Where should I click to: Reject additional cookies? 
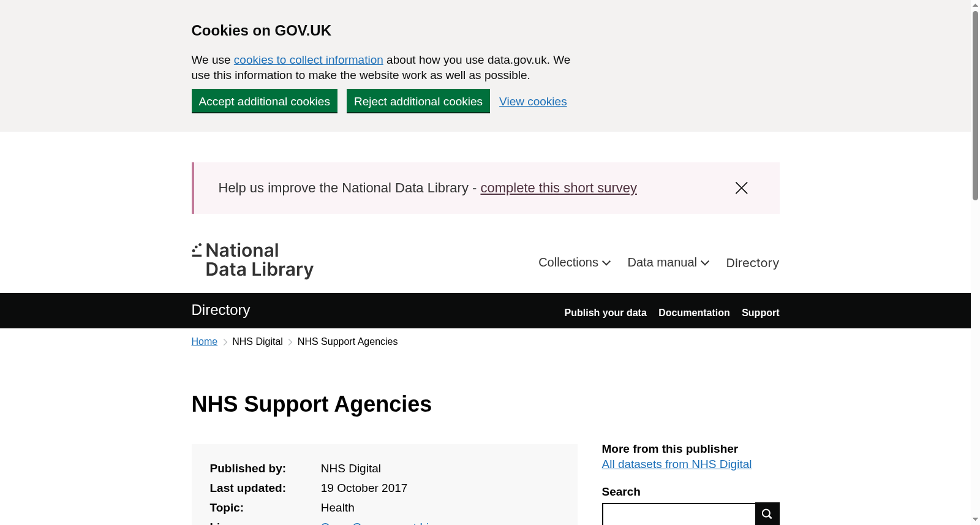[x=418, y=101]
